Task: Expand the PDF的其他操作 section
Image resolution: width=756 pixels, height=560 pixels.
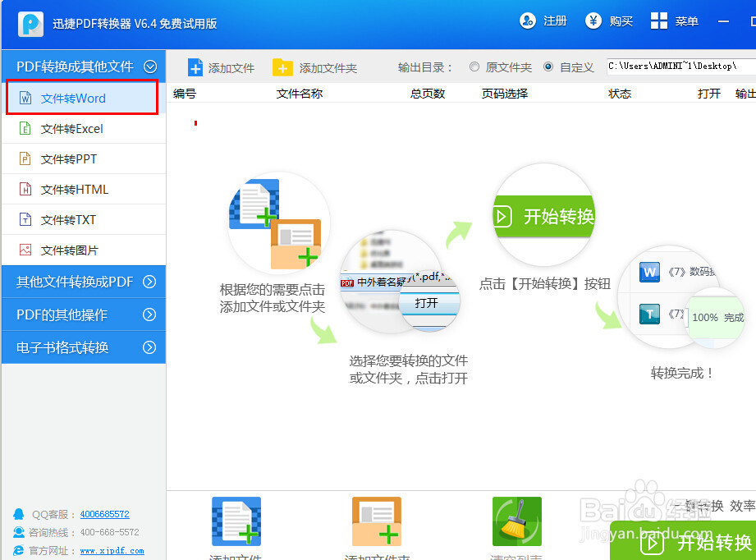Action: click(84, 314)
